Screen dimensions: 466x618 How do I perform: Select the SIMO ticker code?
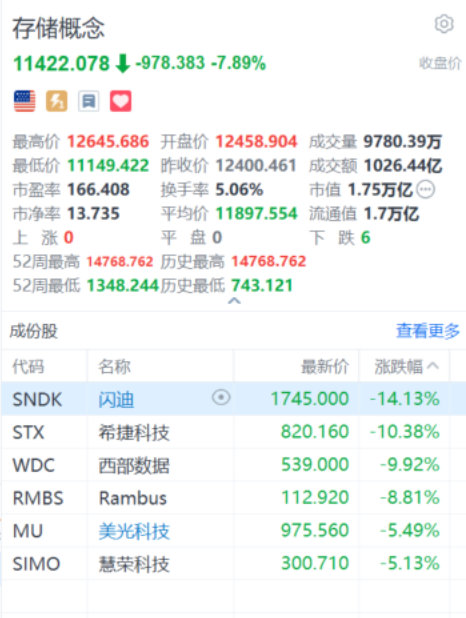[36, 564]
